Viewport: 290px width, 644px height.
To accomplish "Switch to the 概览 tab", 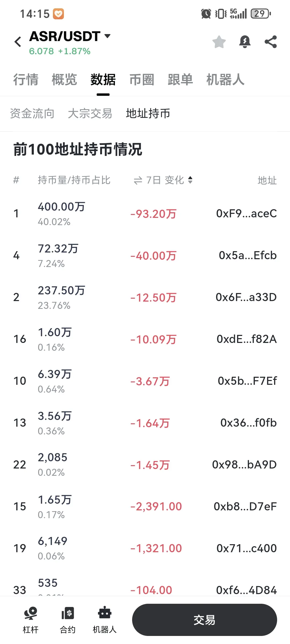I will 64,80.
